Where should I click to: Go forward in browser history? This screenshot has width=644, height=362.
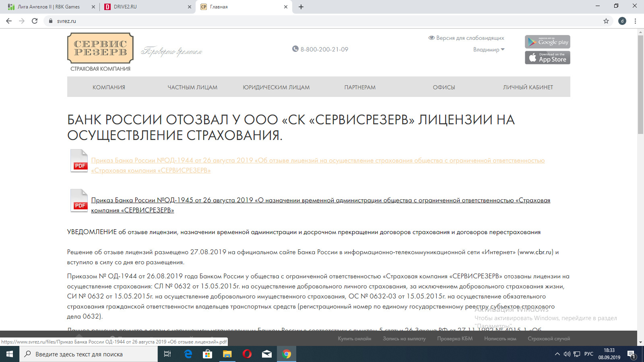22,21
